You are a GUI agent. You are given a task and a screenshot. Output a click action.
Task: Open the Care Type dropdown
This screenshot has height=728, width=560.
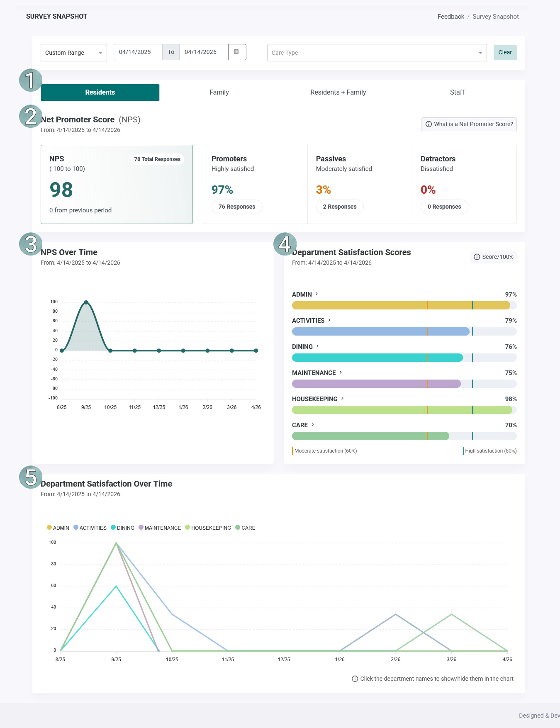pyautogui.click(x=377, y=53)
